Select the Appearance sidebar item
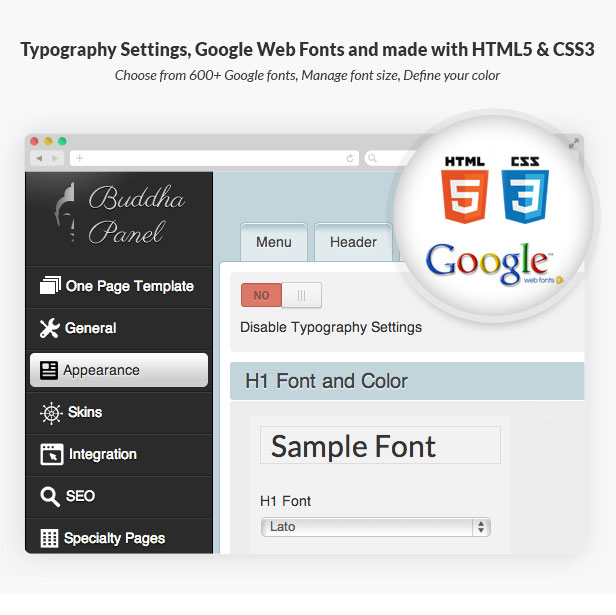Viewport: 616px width, 615px height. tap(119, 370)
